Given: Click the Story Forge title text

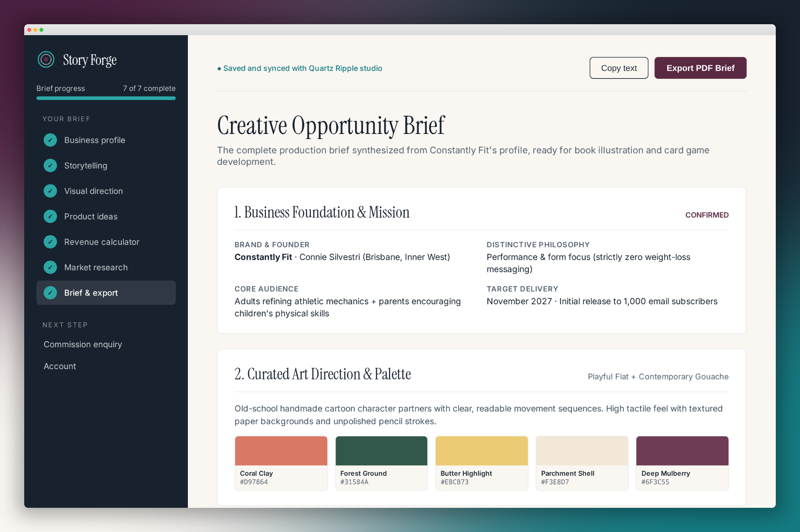Looking at the screenshot, I should tap(90, 60).
